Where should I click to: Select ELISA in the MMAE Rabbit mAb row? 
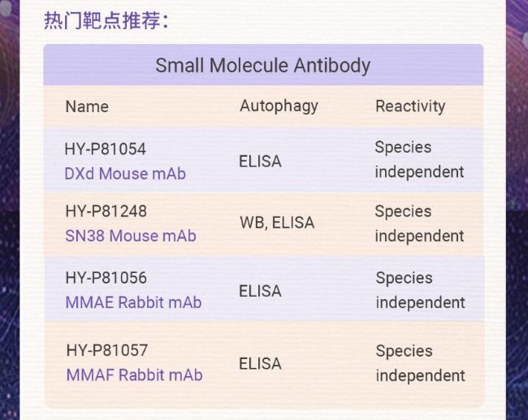coord(260,291)
